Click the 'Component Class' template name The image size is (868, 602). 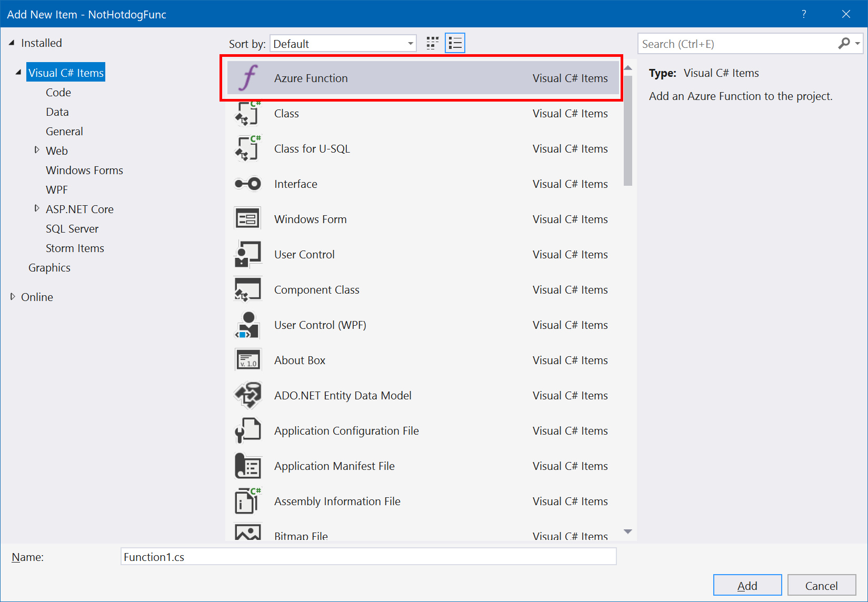(x=317, y=289)
